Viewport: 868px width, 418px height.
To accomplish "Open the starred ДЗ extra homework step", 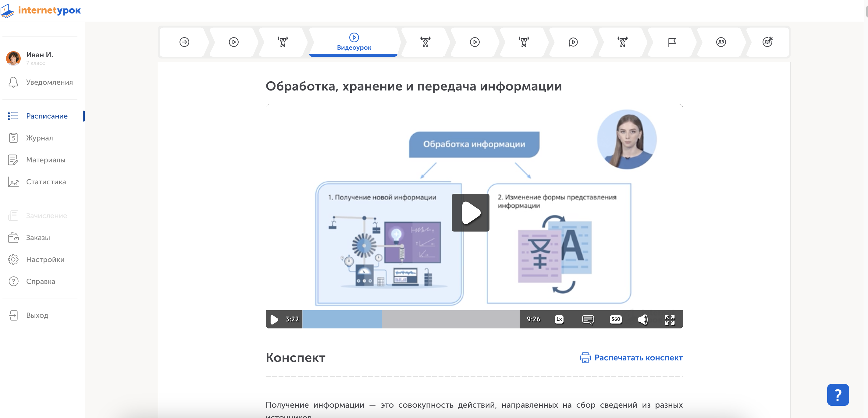I will [767, 42].
